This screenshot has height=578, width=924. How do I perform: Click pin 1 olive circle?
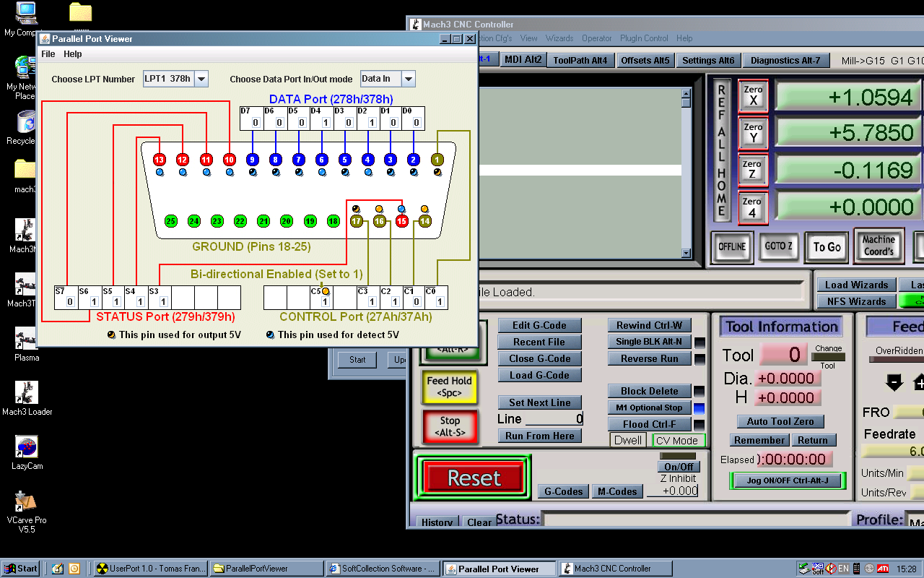[437, 160]
